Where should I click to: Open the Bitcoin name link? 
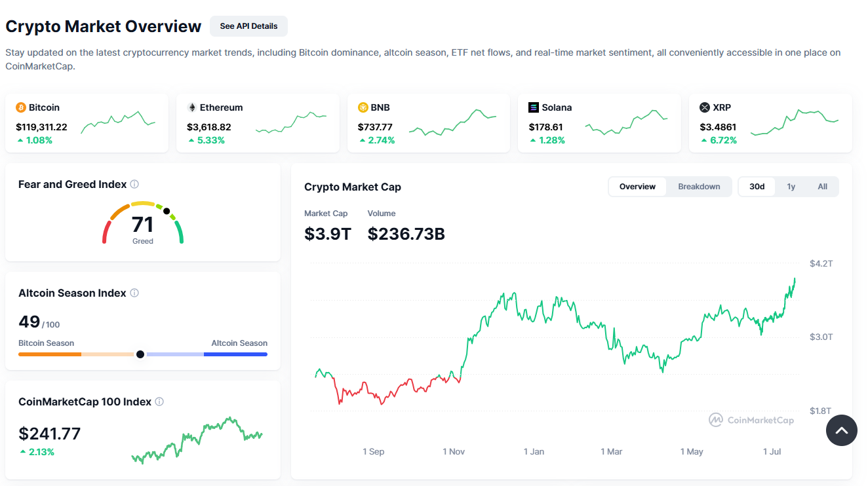tap(45, 107)
